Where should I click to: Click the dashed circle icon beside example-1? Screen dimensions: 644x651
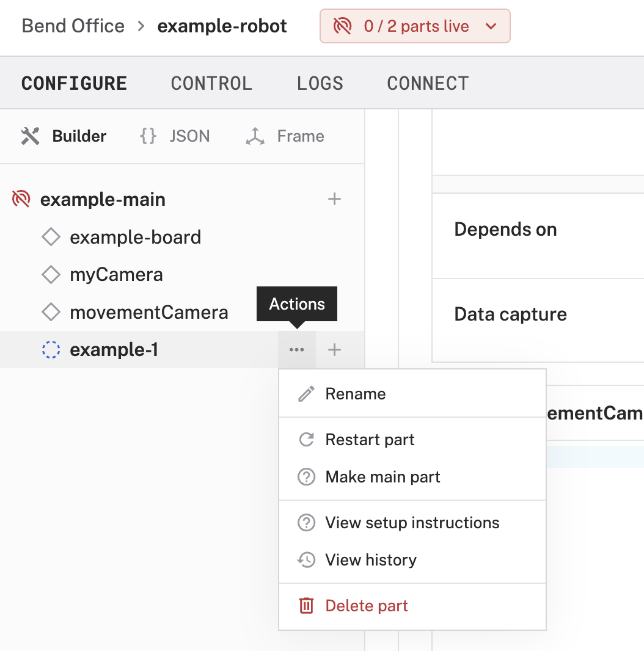51,349
